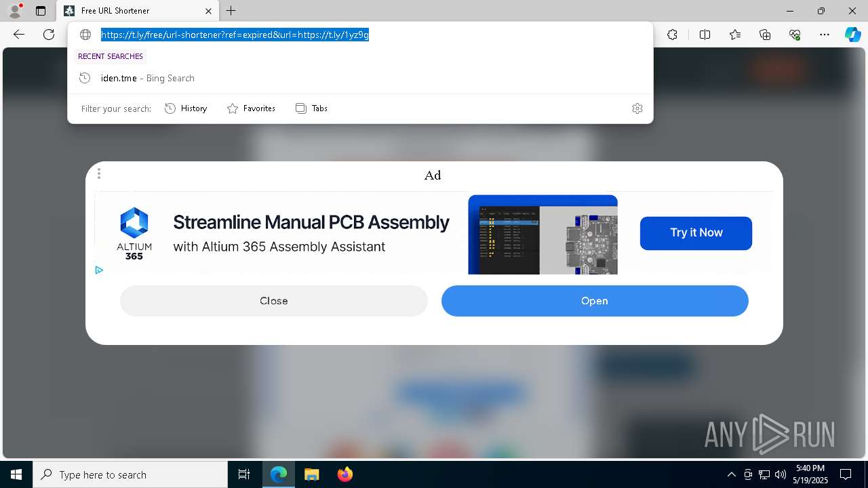
Task: Open the Extensions puzzle icon
Action: pos(672,35)
